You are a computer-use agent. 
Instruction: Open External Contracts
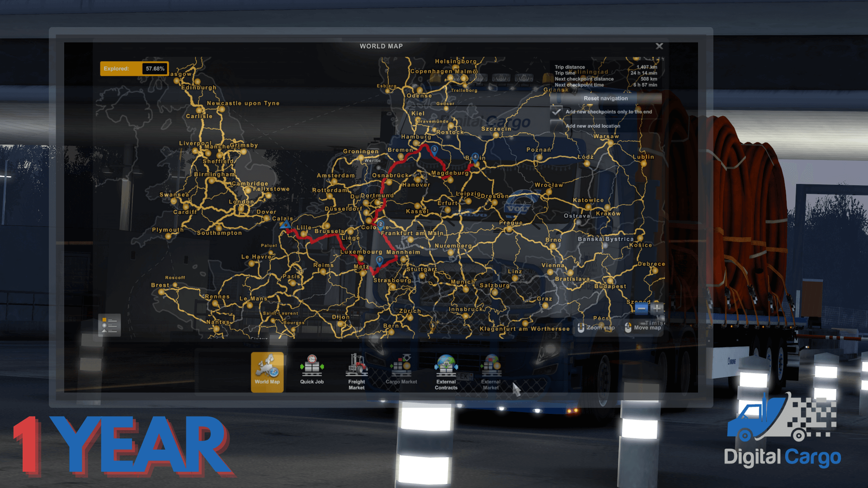pyautogui.click(x=446, y=372)
